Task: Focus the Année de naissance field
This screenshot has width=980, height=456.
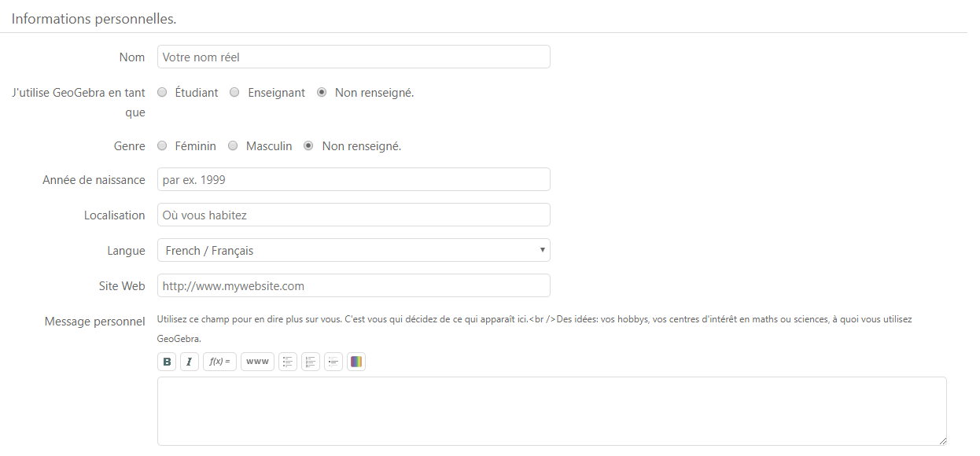Action: click(x=354, y=179)
